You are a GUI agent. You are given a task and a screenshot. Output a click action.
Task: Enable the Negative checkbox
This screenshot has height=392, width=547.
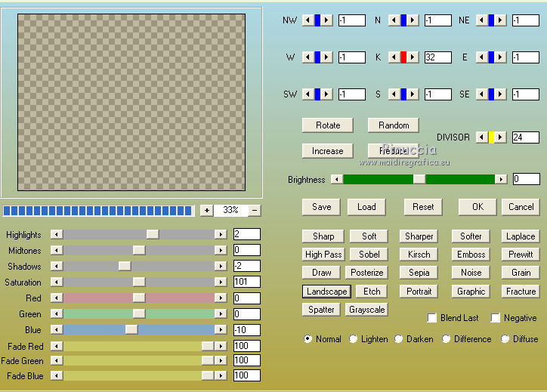[496, 318]
